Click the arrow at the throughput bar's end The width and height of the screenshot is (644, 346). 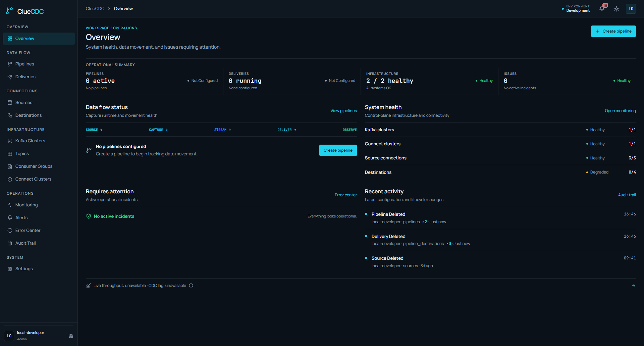[634, 286]
